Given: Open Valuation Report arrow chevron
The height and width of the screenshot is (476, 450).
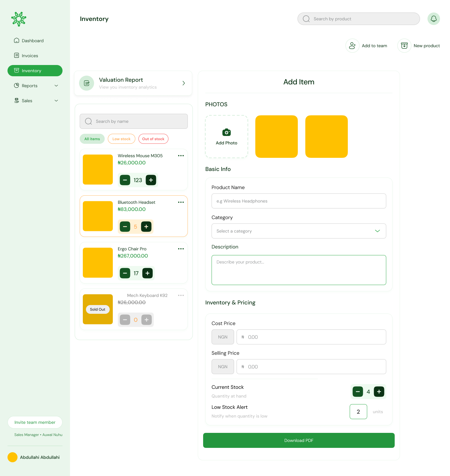Looking at the screenshot, I should click(x=184, y=83).
